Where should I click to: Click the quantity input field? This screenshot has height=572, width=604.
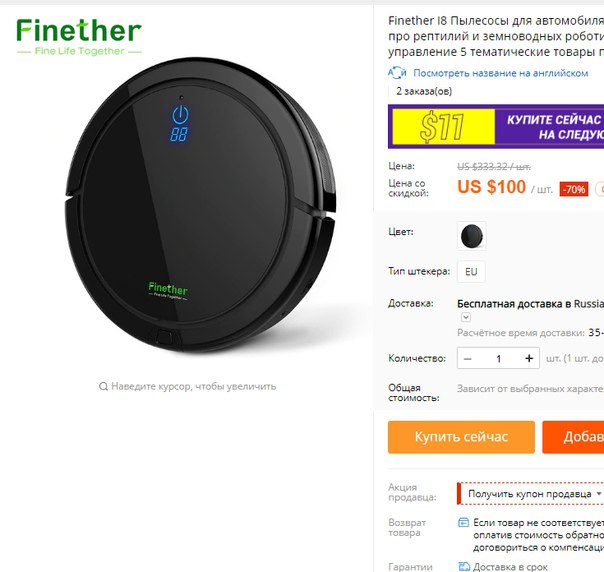pyautogui.click(x=498, y=359)
